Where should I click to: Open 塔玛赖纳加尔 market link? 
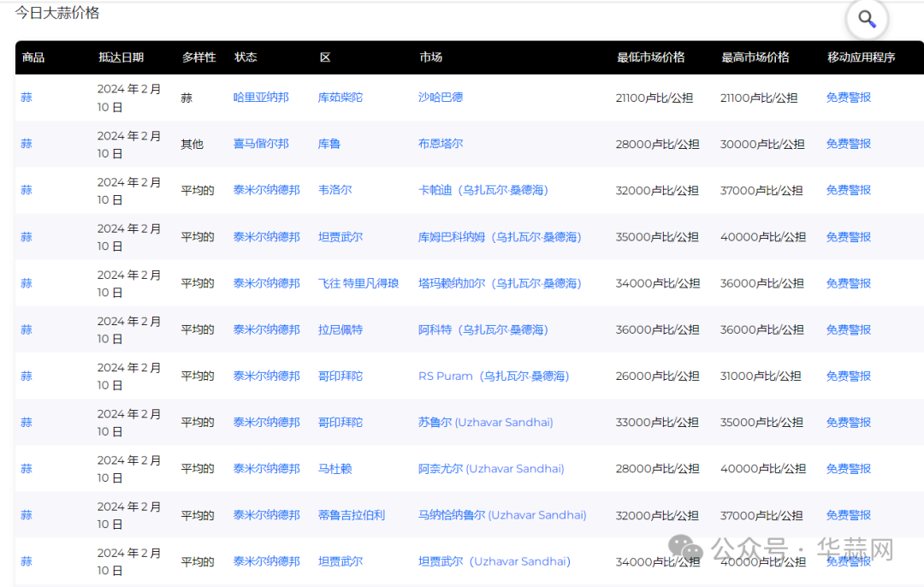tap(500, 283)
